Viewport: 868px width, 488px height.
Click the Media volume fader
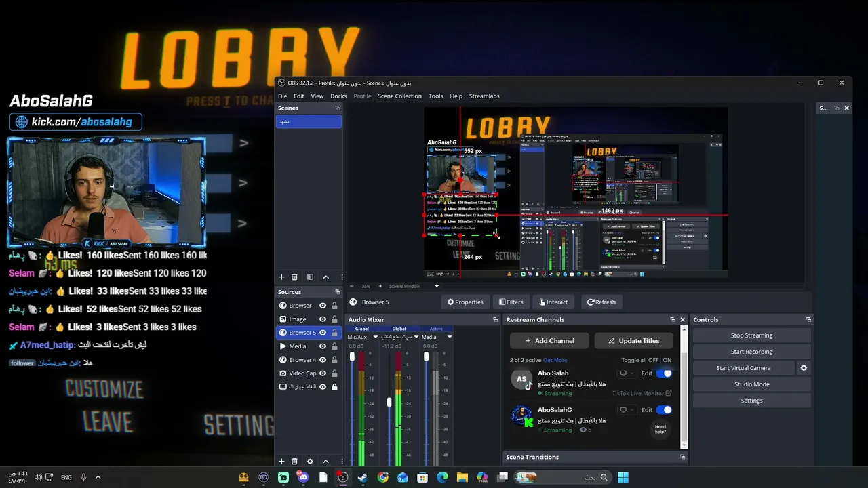pyautogui.click(x=426, y=357)
